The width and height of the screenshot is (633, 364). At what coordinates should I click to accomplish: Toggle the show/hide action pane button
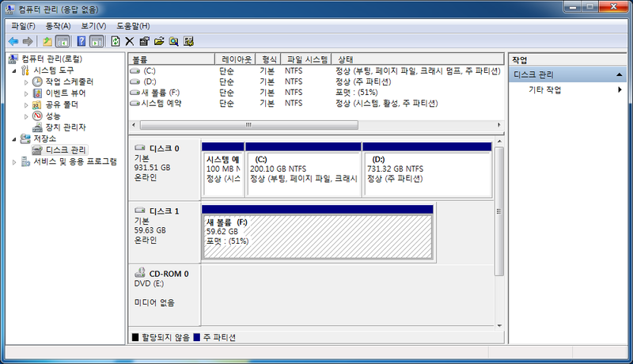[x=97, y=41]
